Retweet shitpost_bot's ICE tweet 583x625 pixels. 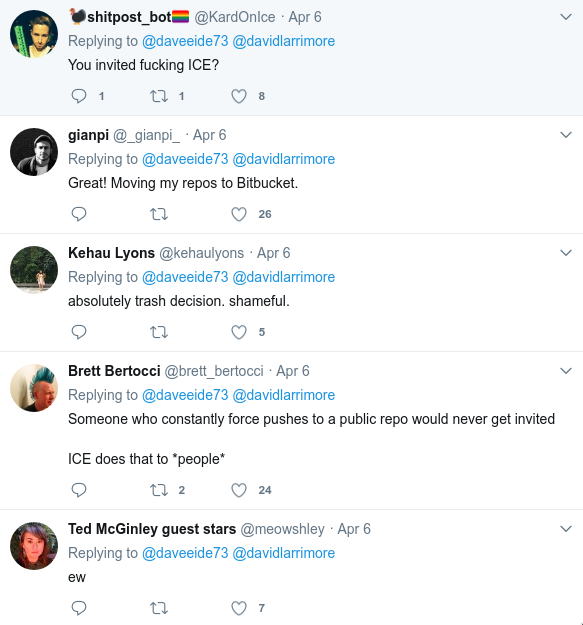[x=159, y=96]
